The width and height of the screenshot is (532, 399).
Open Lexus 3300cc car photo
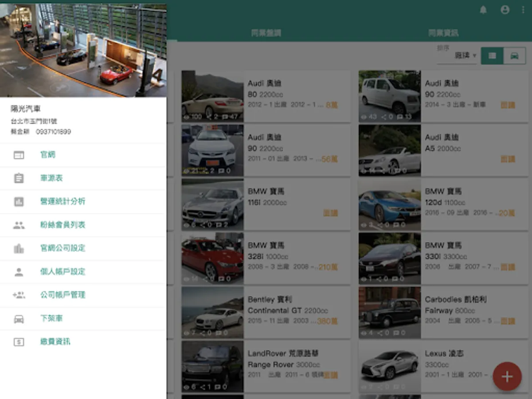[x=390, y=367]
